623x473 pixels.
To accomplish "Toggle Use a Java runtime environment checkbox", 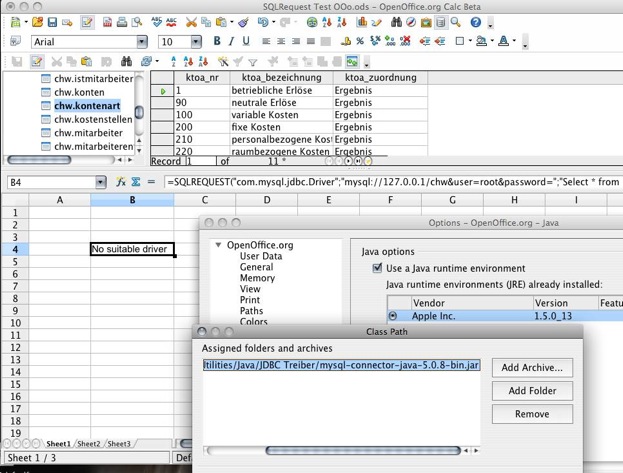I will tap(377, 268).
